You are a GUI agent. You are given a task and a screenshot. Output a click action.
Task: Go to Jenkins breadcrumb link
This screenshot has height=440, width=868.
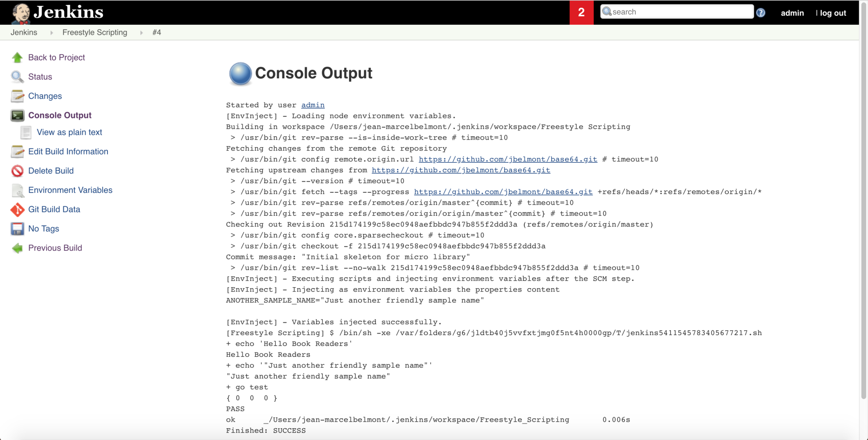[x=24, y=33]
